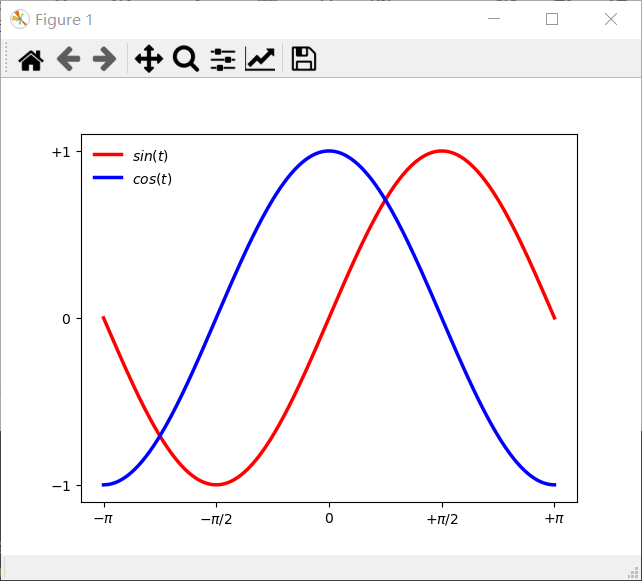Image resolution: width=642 pixels, height=581 pixels.
Task: Activate the Zoom to rectangle tool
Action: (186, 59)
